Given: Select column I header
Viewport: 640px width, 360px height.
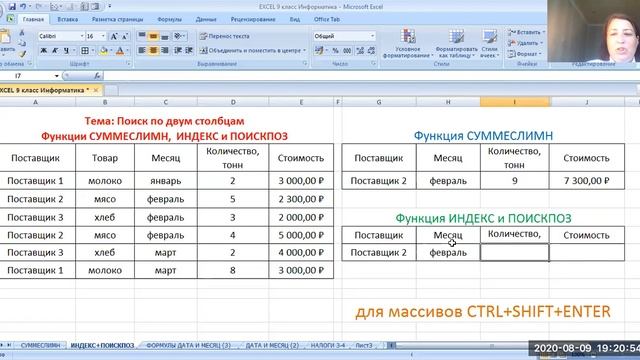Looking at the screenshot, I should [515, 102].
